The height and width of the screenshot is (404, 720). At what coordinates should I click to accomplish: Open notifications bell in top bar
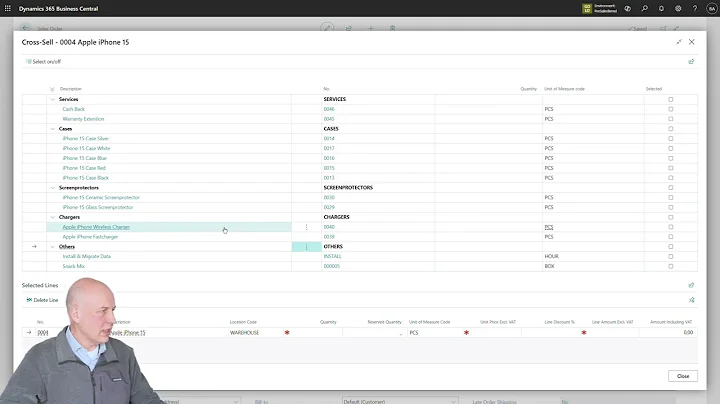click(x=661, y=8)
